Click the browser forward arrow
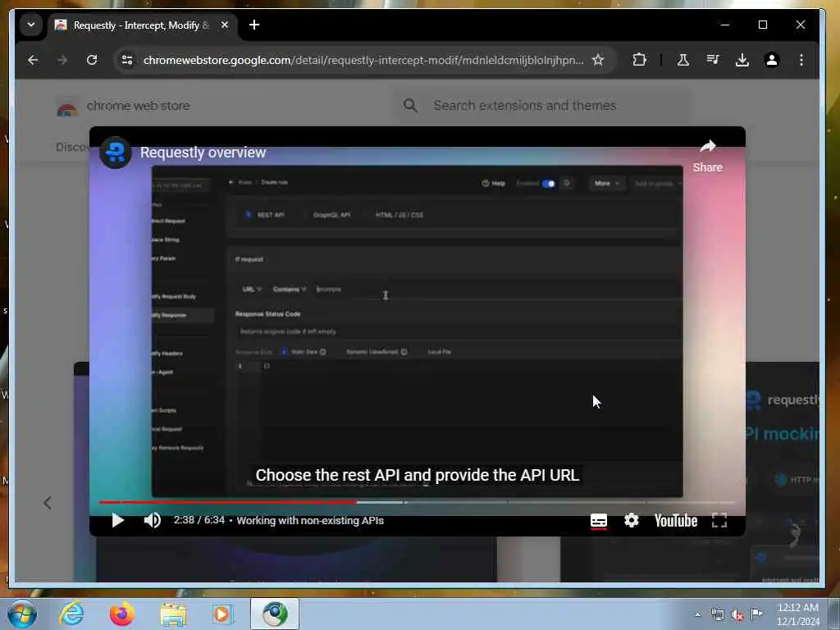This screenshot has height=630, width=840. 62,60
